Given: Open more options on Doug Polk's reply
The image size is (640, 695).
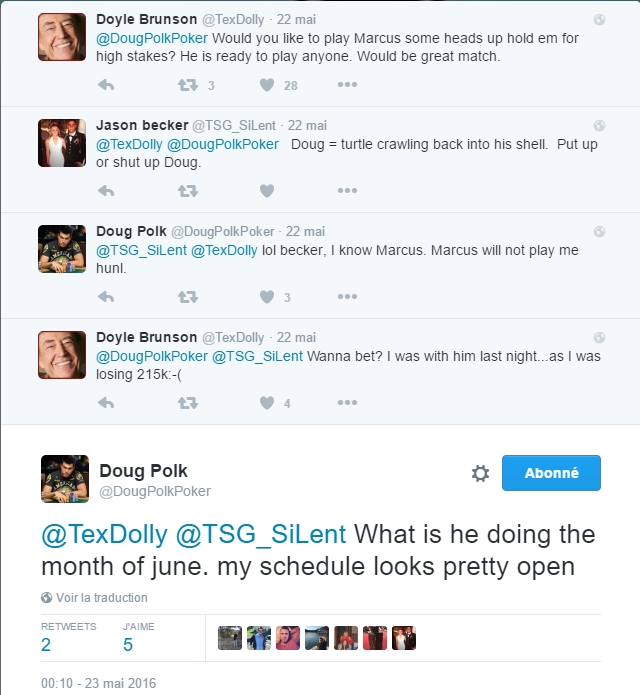Looking at the screenshot, I should pos(347,297).
